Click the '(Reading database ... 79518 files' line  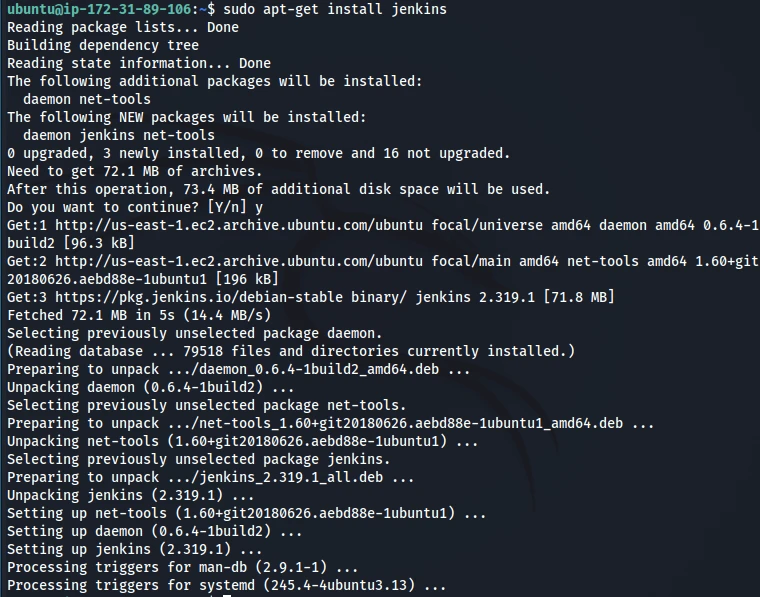pos(290,351)
